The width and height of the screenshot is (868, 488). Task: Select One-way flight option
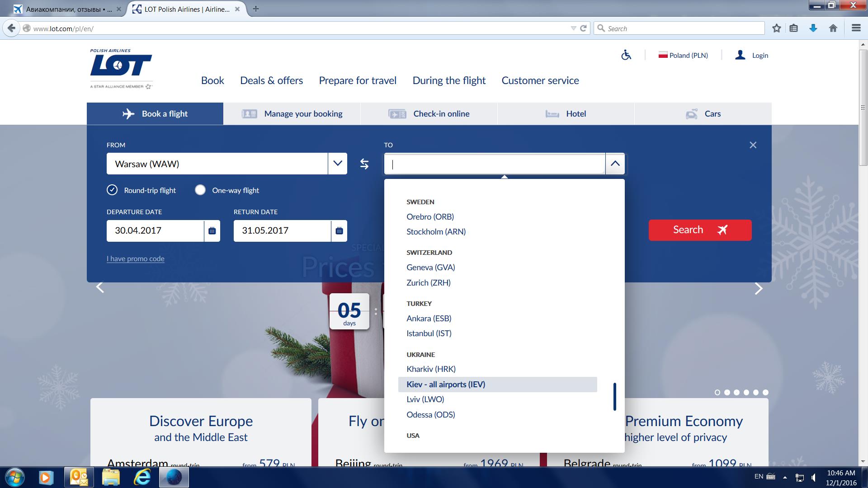click(x=200, y=190)
